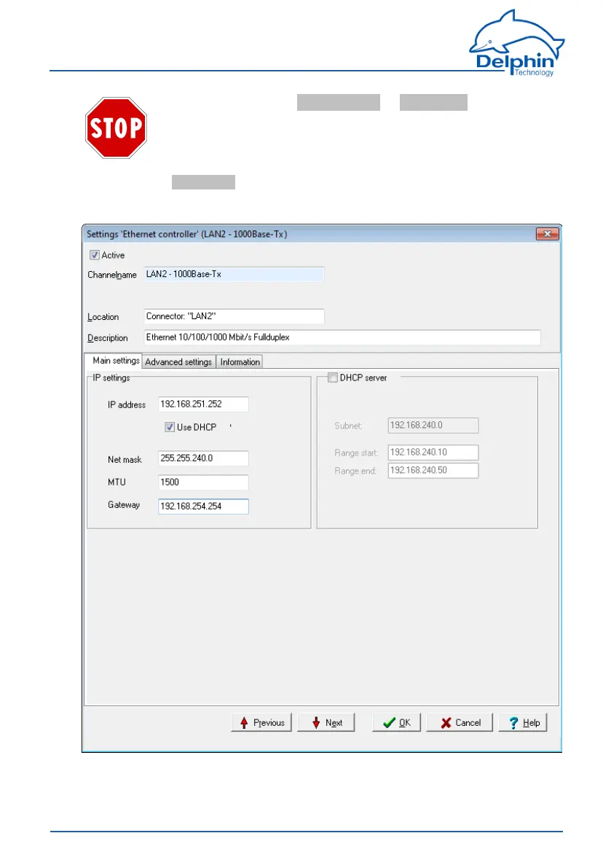
Task: Open the Information tab
Action: [240, 362]
